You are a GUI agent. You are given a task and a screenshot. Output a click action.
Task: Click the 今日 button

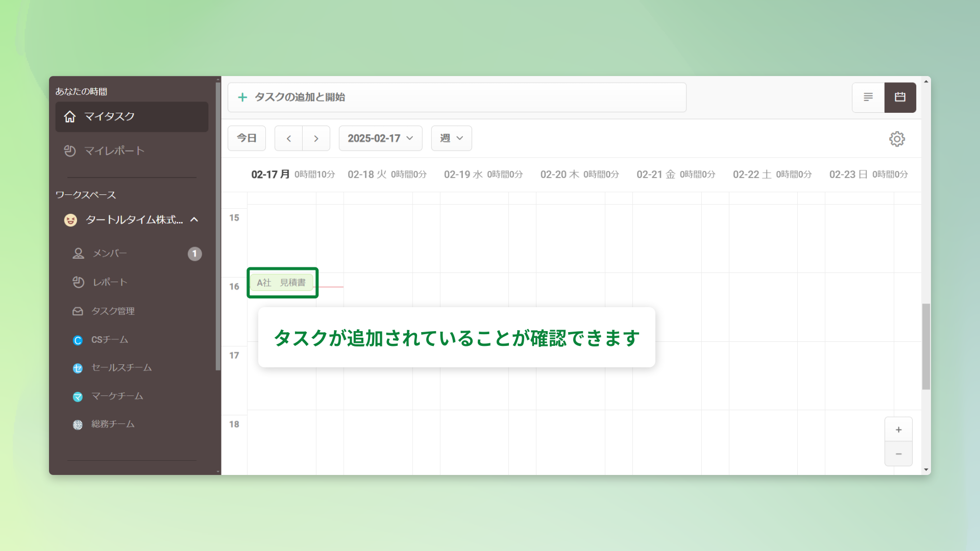247,138
